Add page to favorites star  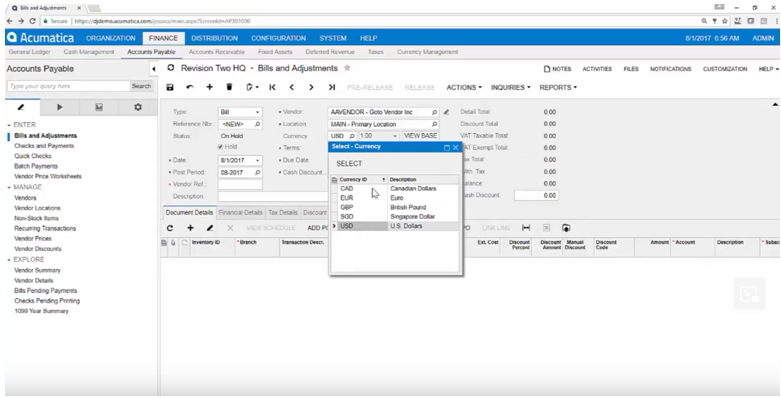348,68
